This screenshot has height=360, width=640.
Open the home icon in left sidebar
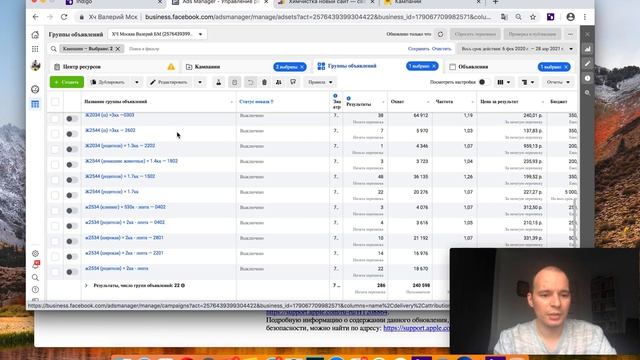tap(35, 35)
